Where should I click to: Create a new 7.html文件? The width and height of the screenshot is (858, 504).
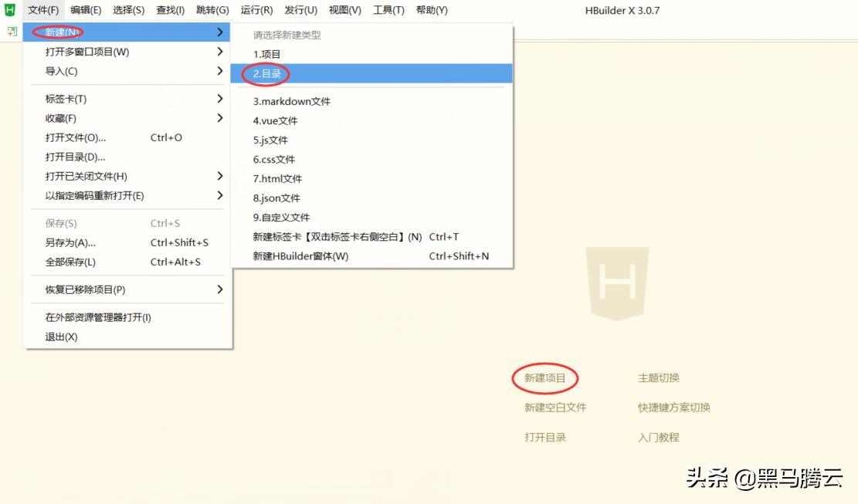tap(371, 179)
